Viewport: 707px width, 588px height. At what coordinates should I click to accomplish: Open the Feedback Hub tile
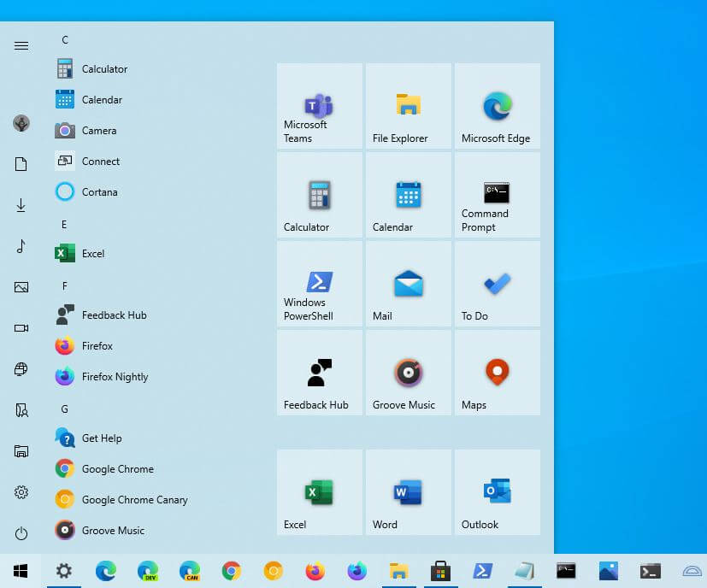click(319, 373)
